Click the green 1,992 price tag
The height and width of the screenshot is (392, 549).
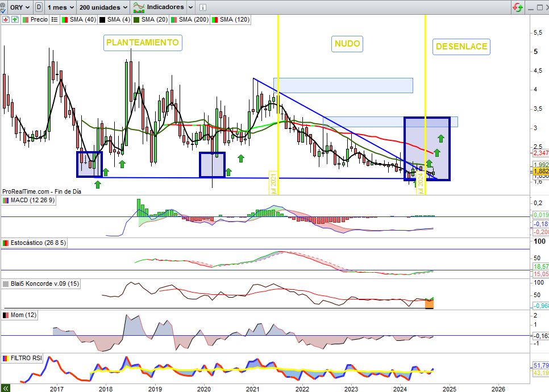point(540,165)
